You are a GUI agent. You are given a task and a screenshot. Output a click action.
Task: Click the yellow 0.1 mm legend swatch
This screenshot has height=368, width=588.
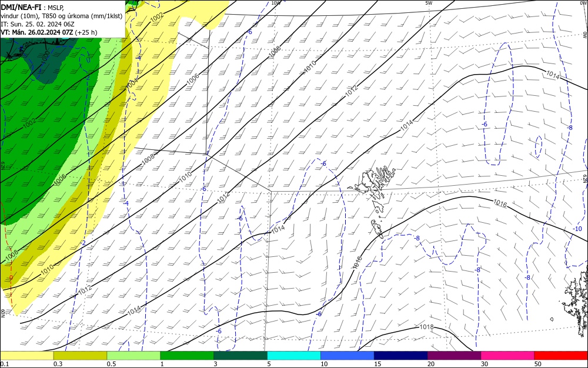click(x=26, y=356)
